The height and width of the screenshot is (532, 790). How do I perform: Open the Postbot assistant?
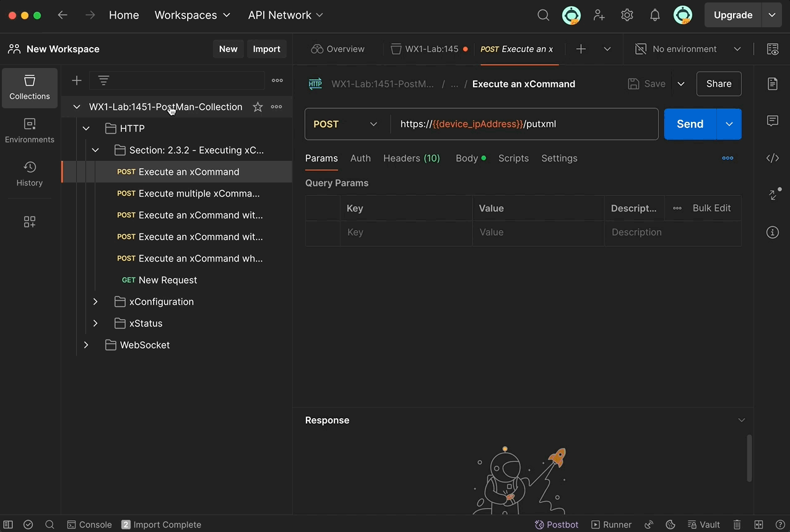tap(556, 525)
